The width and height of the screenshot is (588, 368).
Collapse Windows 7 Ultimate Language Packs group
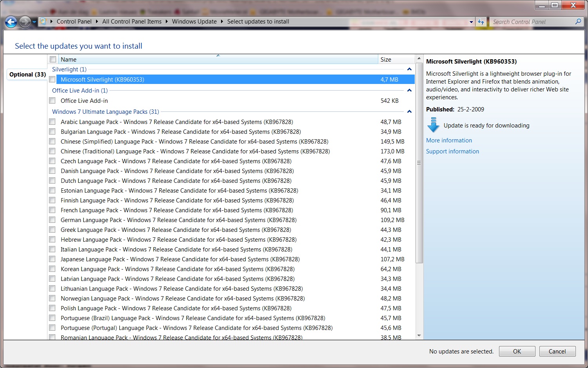point(409,111)
